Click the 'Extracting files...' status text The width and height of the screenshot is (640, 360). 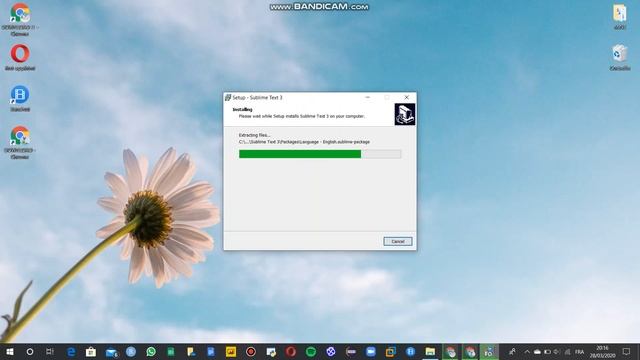(254, 135)
